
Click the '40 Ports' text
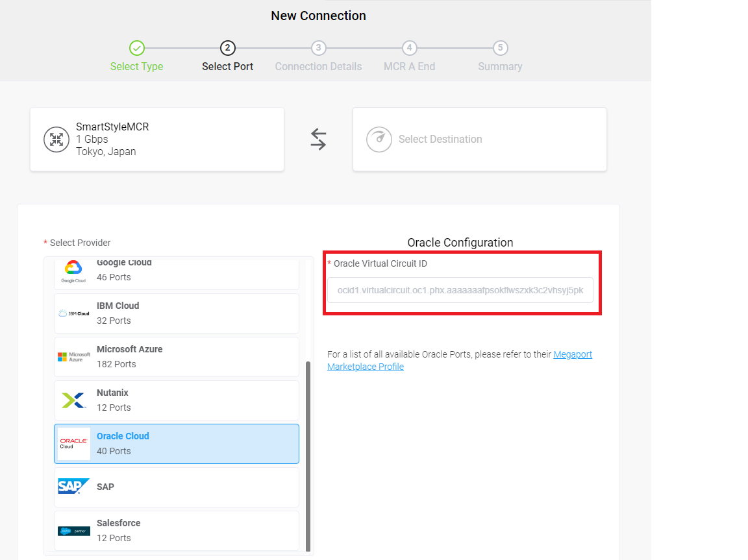tap(114, 451)
